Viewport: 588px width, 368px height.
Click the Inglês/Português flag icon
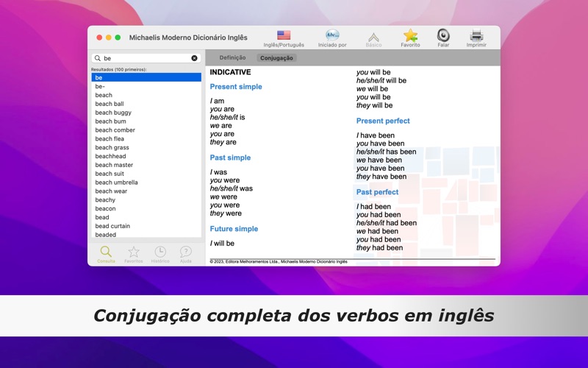[284, 35]
